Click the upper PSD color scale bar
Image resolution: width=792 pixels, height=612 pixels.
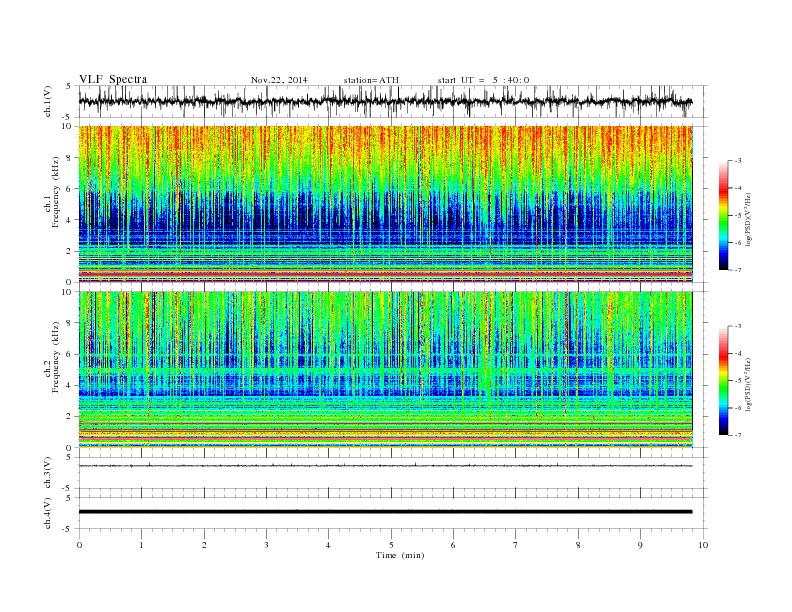723,215
